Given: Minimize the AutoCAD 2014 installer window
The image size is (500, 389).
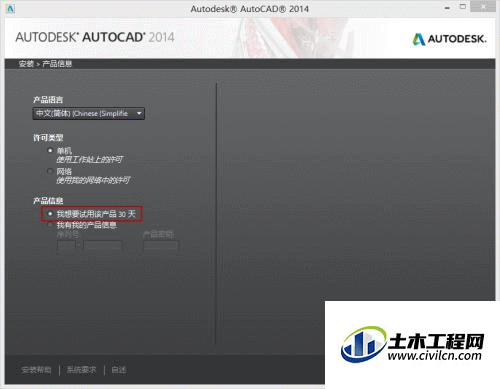Looking at the screenshot, I should pyautogui.click(x=447, y=7).
